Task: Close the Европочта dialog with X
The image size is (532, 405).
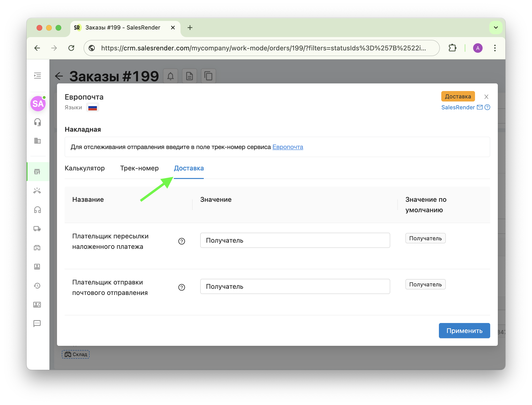Action: 486,97
